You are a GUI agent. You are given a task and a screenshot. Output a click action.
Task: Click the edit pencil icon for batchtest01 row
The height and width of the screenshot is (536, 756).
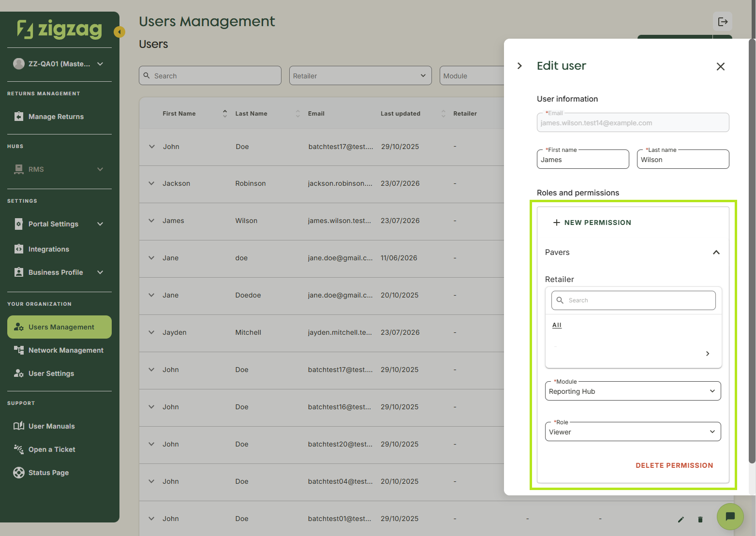coord(681,519)
